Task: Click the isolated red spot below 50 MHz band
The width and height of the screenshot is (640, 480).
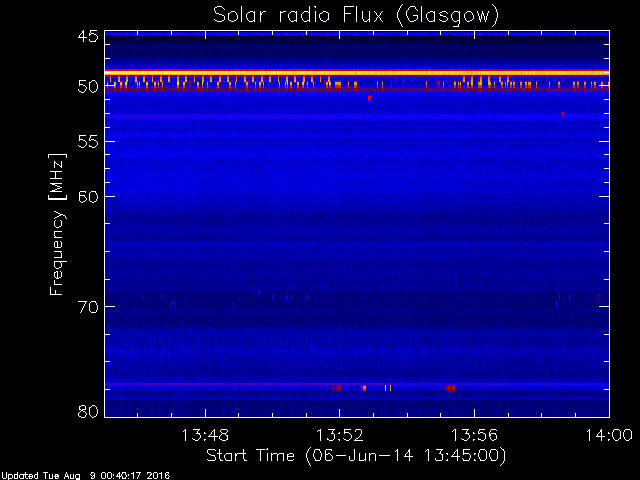Action: (369, 98)
